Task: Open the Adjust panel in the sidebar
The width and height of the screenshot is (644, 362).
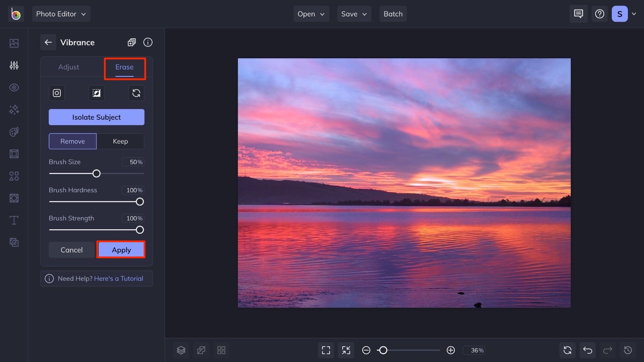Action: click(x=14, y=65)
